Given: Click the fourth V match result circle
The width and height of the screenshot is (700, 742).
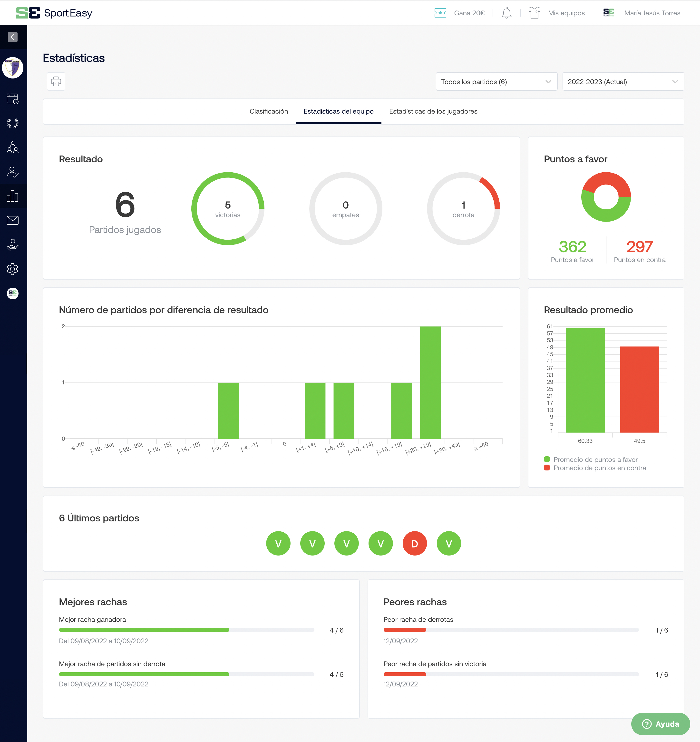Looking at the screenshot, I should [381, 543].
